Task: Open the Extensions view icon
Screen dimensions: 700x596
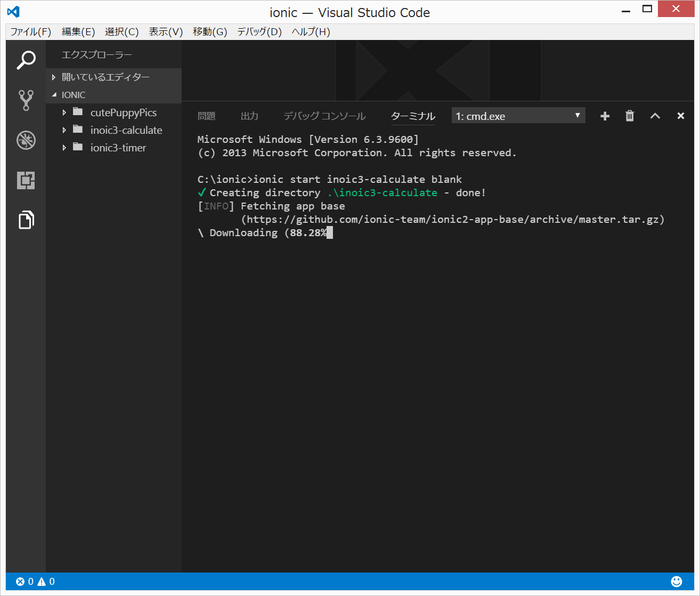Action: coord(26,180)
